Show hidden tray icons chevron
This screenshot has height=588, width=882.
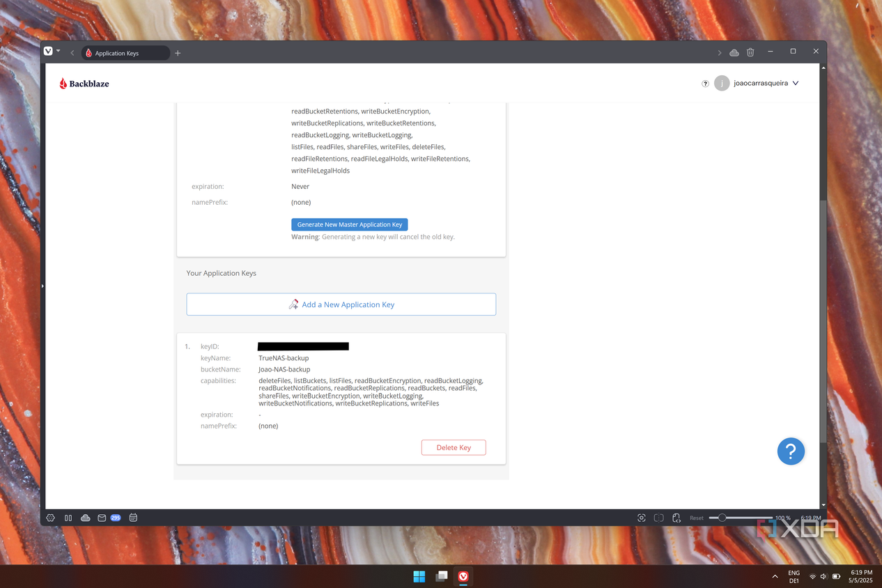point(775,577)
